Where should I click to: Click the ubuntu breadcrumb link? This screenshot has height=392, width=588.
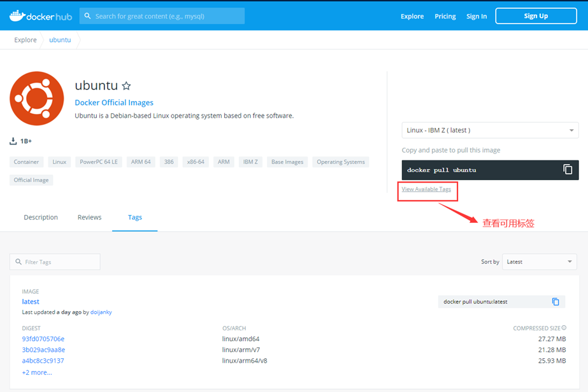tap(60, 39)
